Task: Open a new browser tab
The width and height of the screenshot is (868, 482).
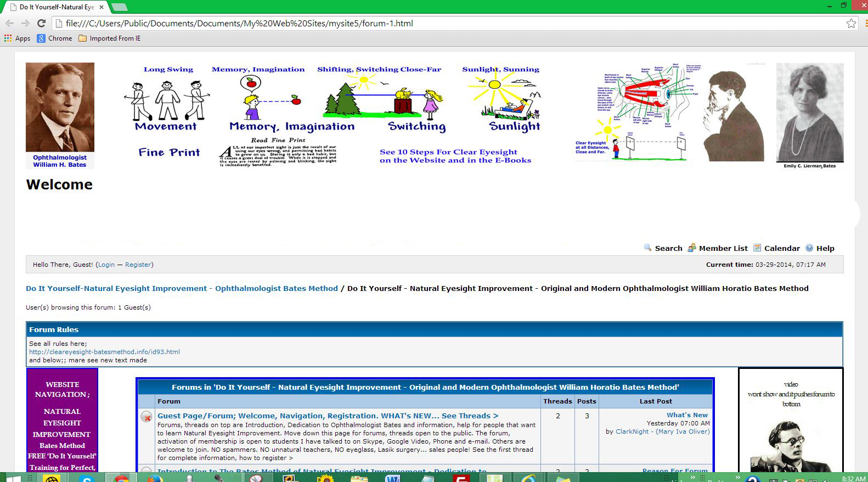Action: [x=119, y=7]
